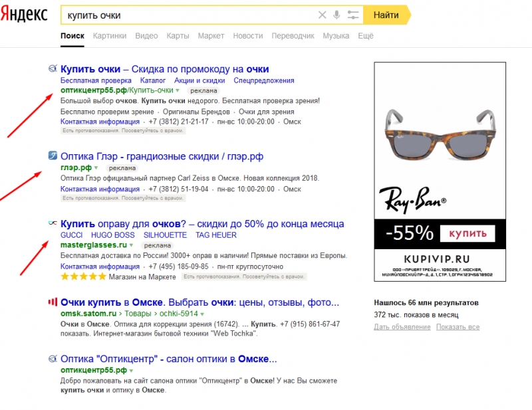This screenshot has width=532, height=410.
Task: Click the masterglasses scissors-glasses favicon
Action: coord(53,223)
